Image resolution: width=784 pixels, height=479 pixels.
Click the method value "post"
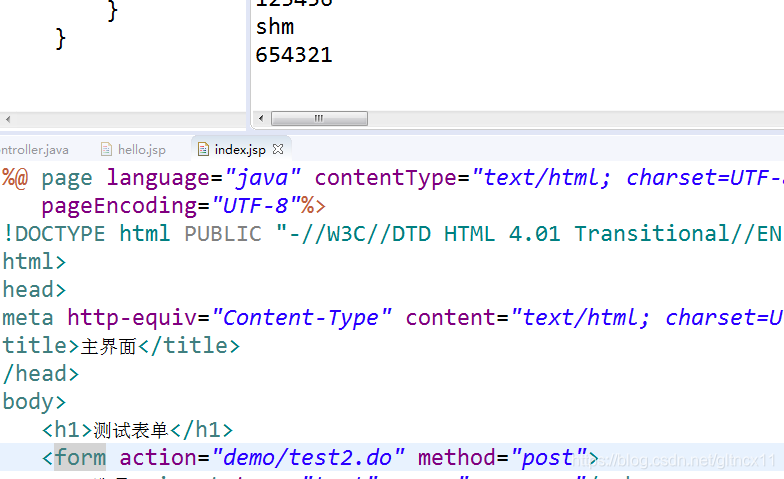click(548, 458)
